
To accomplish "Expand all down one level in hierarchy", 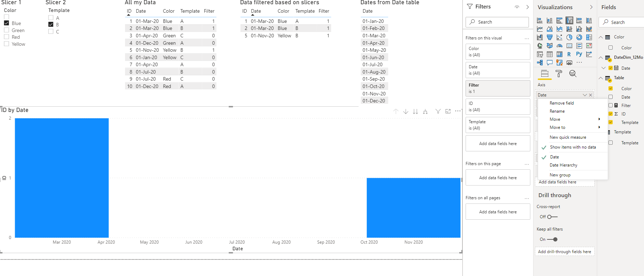I will pos(425,111).
